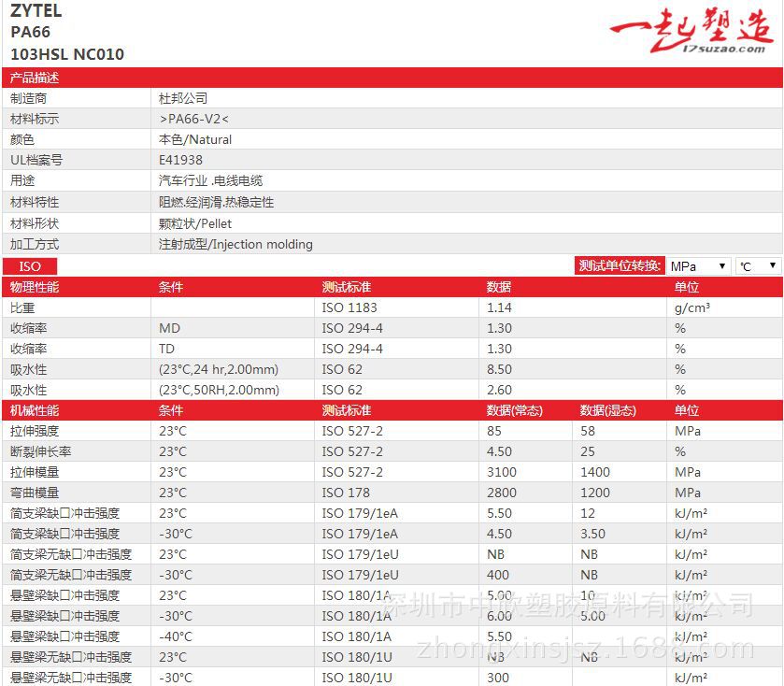The height and width of the screenshot is (686, 784).
Task: Select flexural modulus value 2800
Action: click(502, 493)
